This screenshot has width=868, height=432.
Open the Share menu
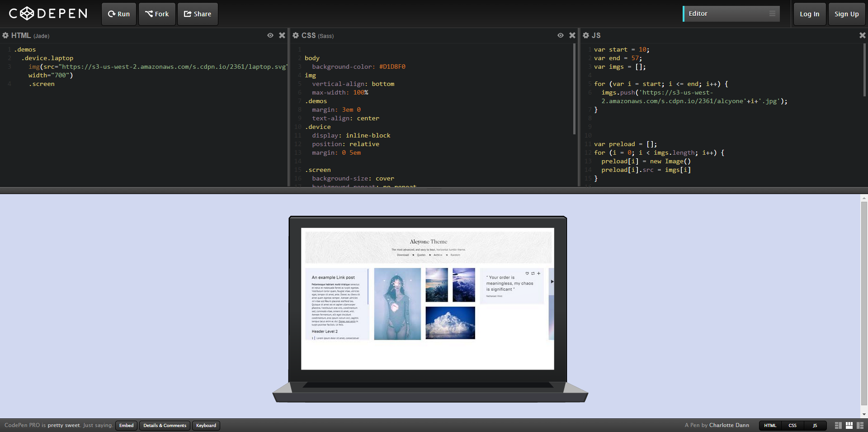(x=198, y=14)
